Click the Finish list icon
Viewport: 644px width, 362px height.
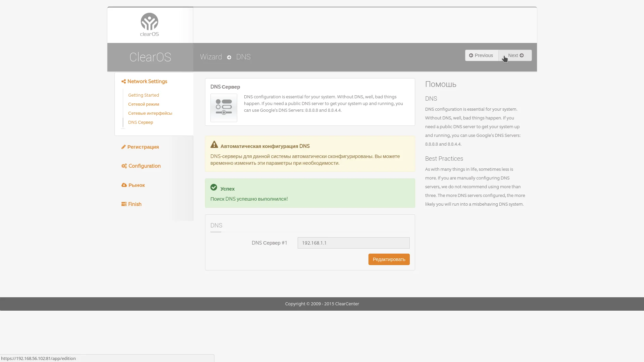pos(124,204)
